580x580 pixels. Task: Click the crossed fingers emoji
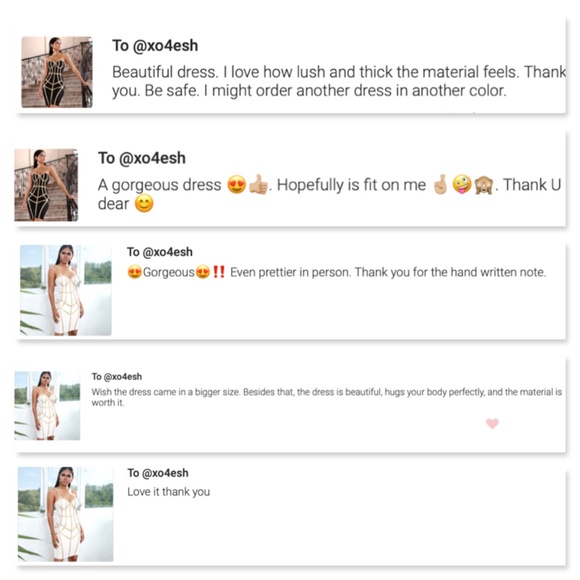(x=440, y=184)
